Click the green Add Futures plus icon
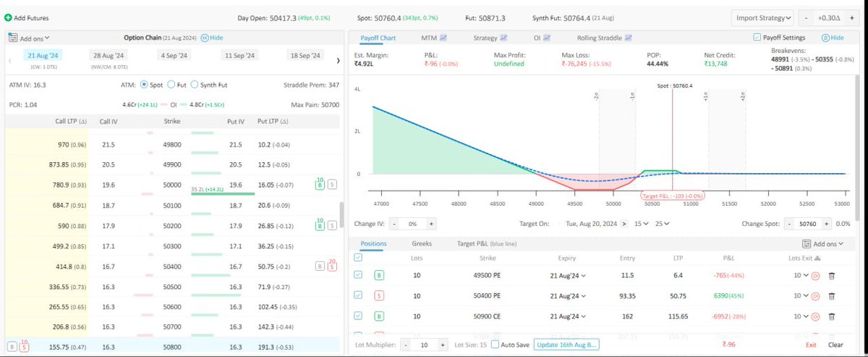The height and width of the screenshot is (357, 868). [8, 16]
